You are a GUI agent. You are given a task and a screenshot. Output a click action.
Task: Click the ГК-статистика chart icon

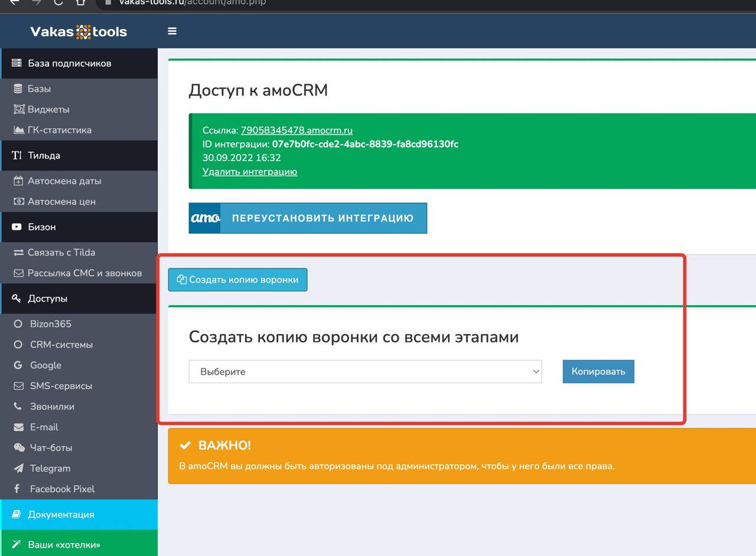click(x=19, y=130)
